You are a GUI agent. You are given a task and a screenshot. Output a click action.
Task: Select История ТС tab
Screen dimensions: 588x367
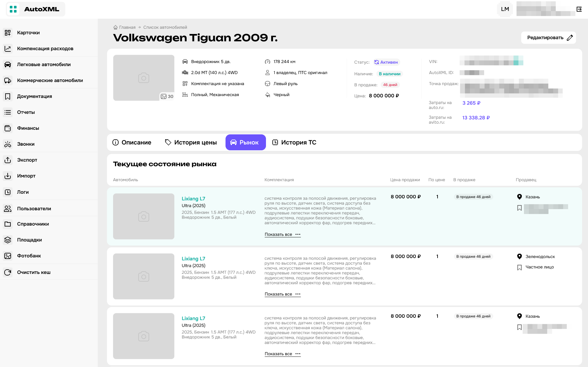click(x=294, y=142)
